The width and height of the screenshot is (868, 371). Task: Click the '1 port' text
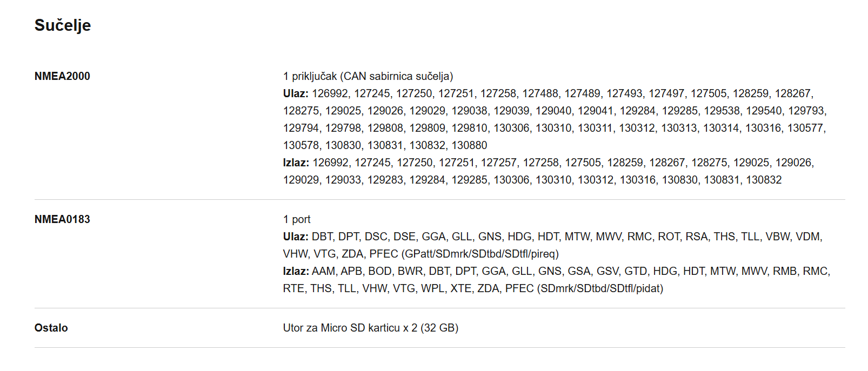point(297,219)
